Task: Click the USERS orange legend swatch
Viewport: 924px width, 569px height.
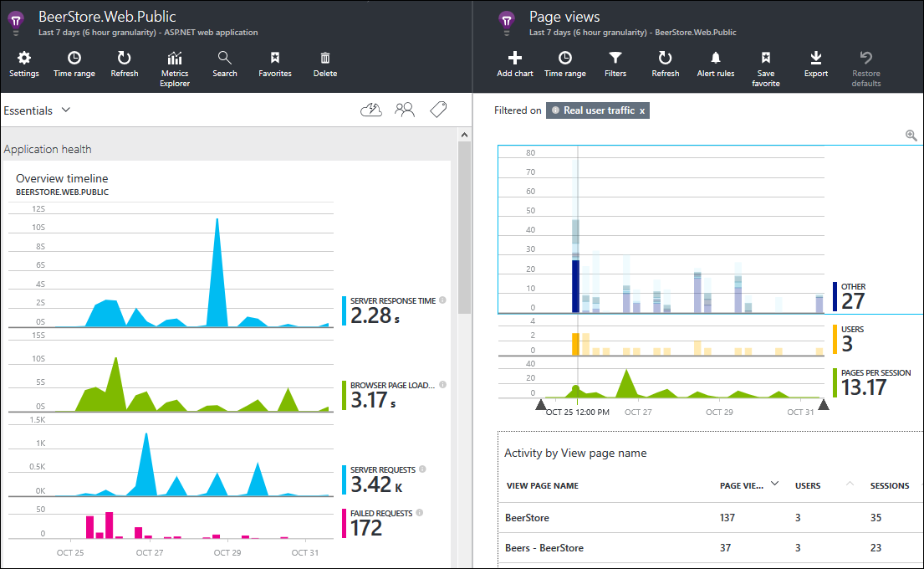Action: click(835, 340)
